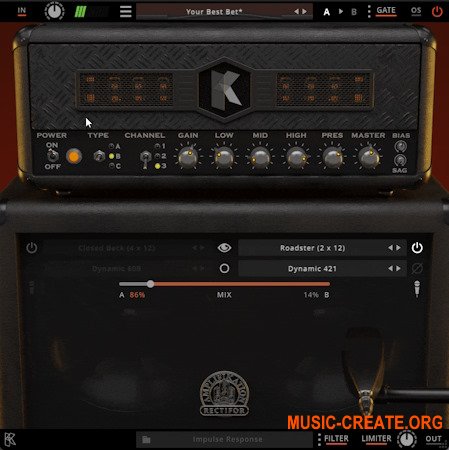Select channel 3
Screen dimensions: 449x450
click(x=160, y=166)
